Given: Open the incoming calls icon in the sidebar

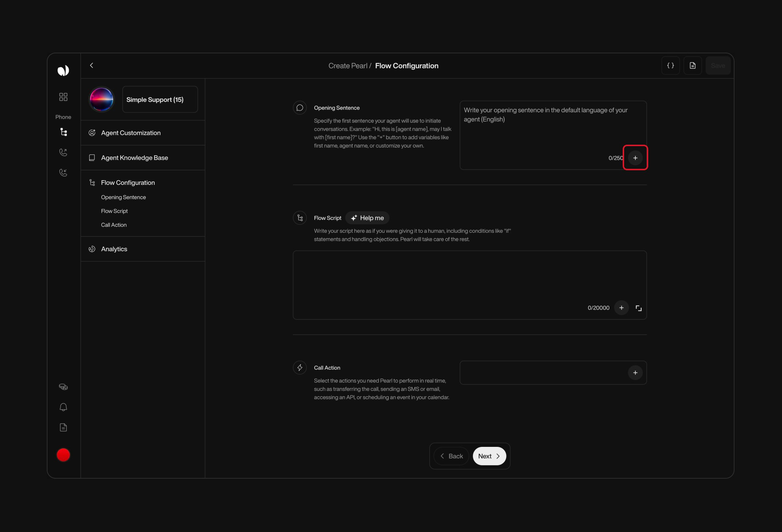Looking at the screenshot, I should (63, 172).
